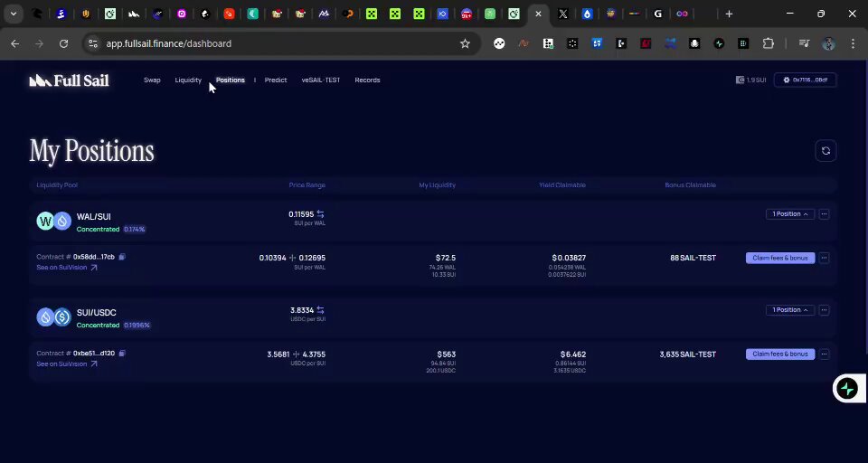This screenshot has width=868, height=463.
Task: Open more options for WAL/SUI pool row
Action: [824, 213]
